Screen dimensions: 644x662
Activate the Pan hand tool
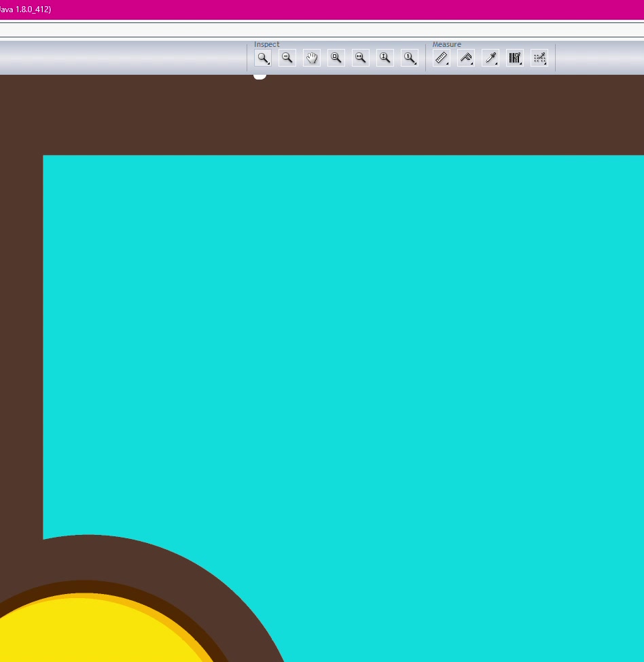click(x=312, y=58)
